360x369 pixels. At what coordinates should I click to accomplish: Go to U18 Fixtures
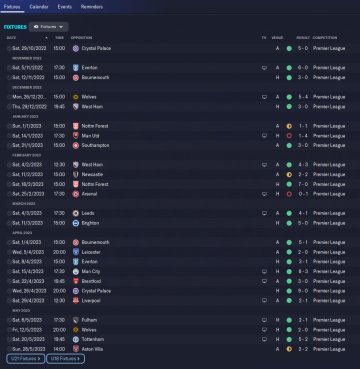click(65, 359)
